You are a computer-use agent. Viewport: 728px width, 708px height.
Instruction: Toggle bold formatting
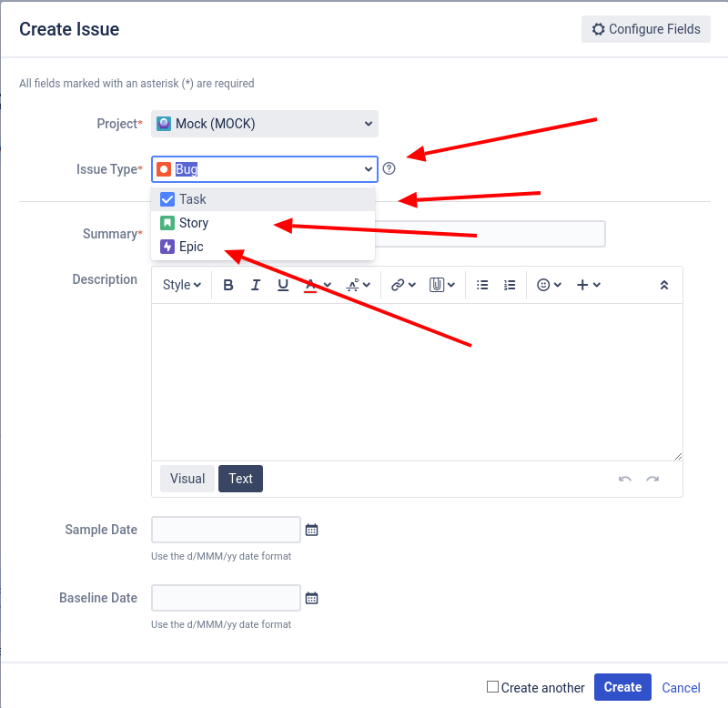[x=228, y=285]
